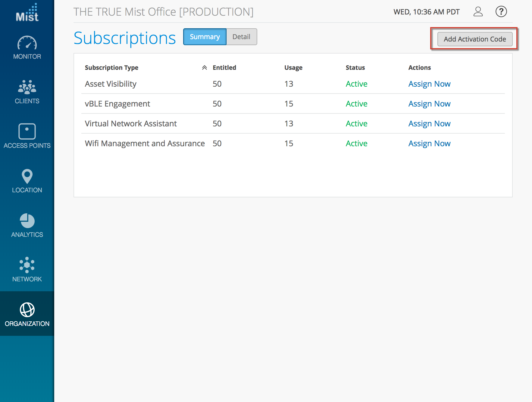Viewport: 532px width, 402px height.
Task: Click entitled 50 for Wifi Management and Assurance
Action: 217,144
